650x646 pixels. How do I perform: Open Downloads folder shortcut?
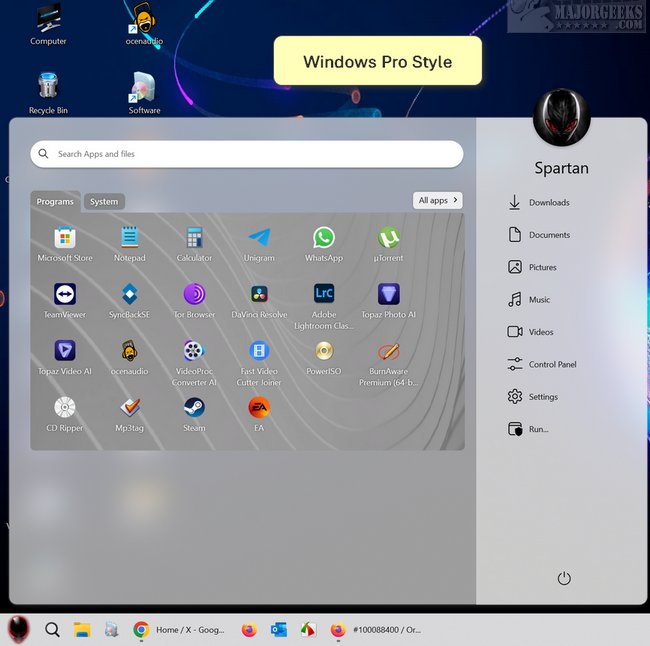538,202
